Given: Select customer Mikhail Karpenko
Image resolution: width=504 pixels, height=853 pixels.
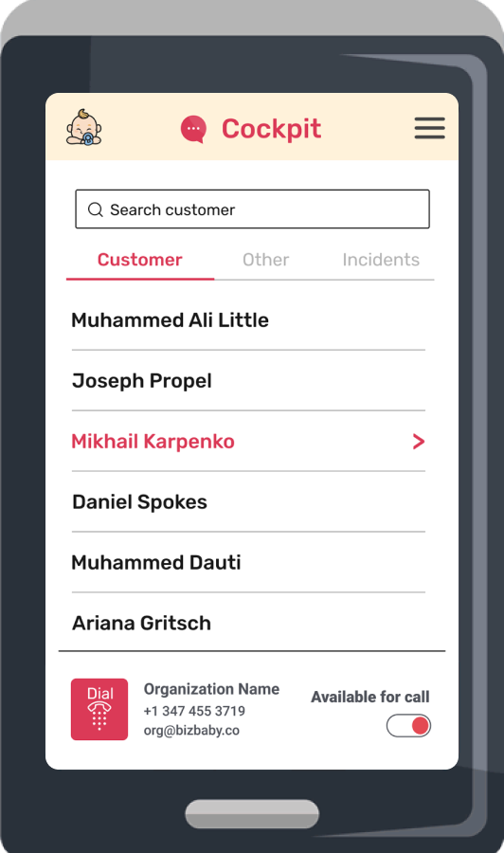Looking at the screenshot, I should pyautogui.click(x=248, y=441).
